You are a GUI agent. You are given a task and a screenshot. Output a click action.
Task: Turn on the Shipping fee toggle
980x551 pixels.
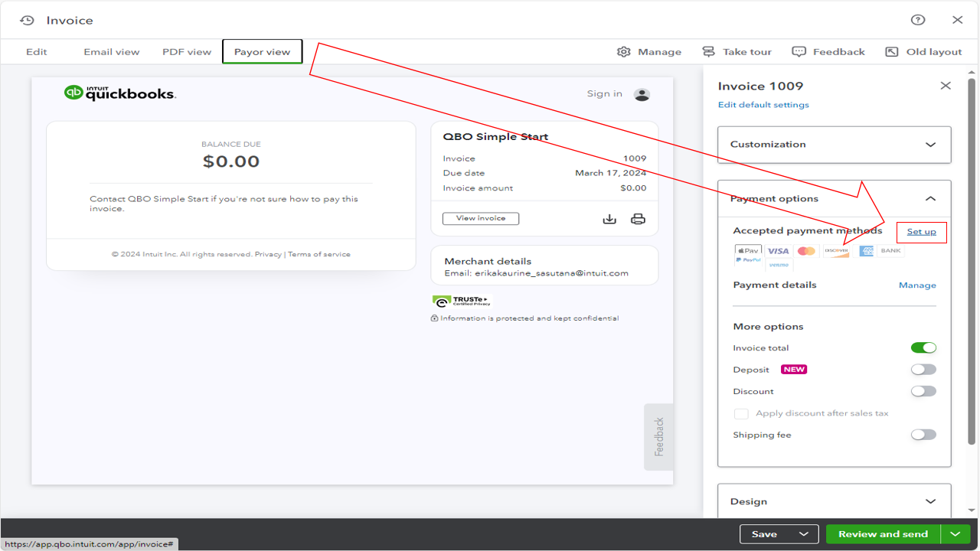[923, 434]
